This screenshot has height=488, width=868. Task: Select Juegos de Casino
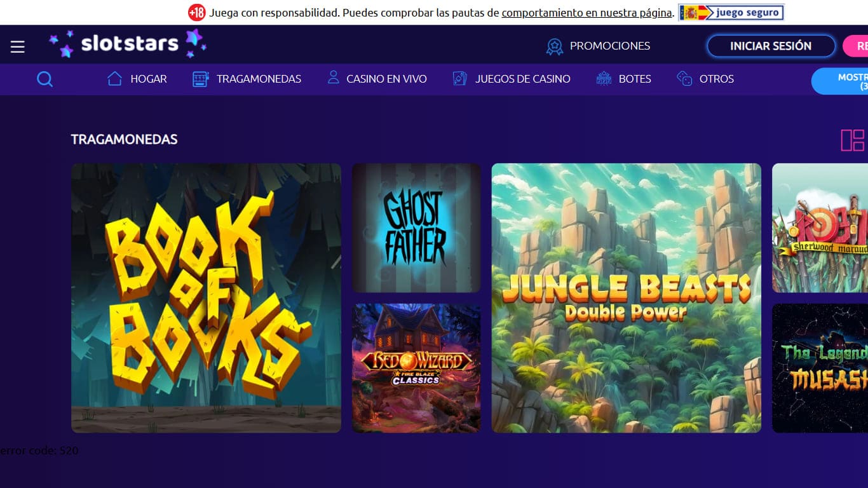(511, 79)
